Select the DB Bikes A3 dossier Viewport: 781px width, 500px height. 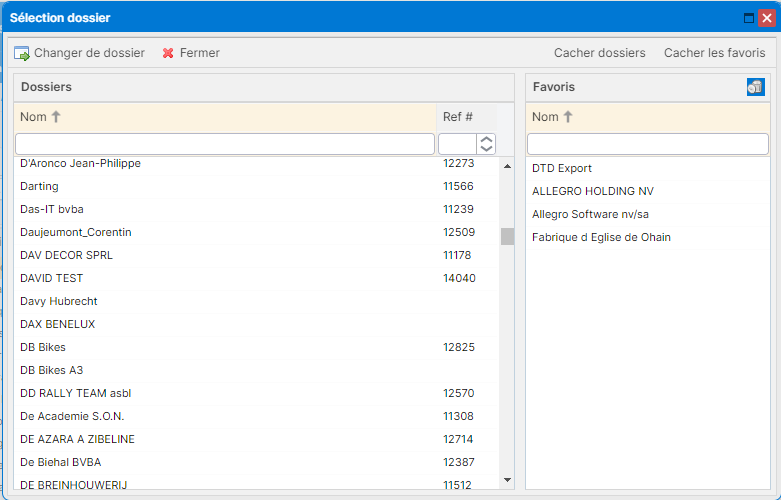coord(256,371)
